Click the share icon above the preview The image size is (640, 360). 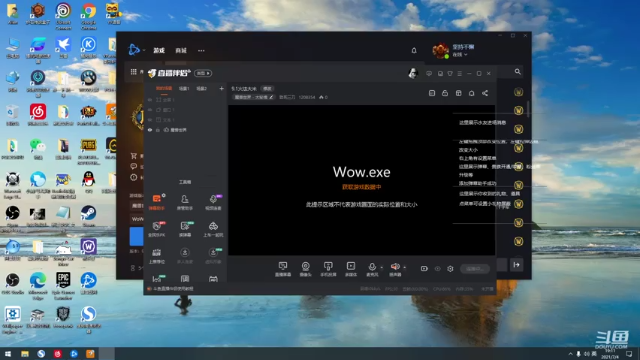click(485, 93)
